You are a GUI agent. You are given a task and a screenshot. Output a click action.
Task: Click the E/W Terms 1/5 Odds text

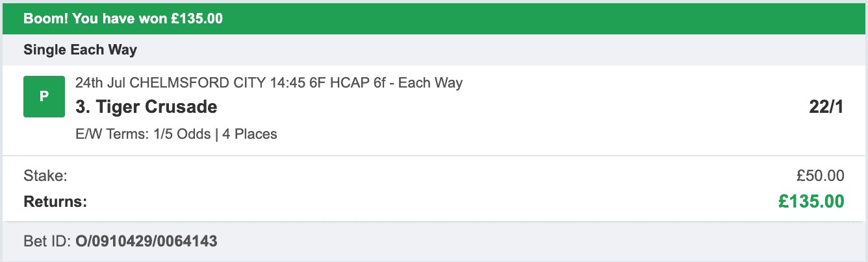pos(142,134)
